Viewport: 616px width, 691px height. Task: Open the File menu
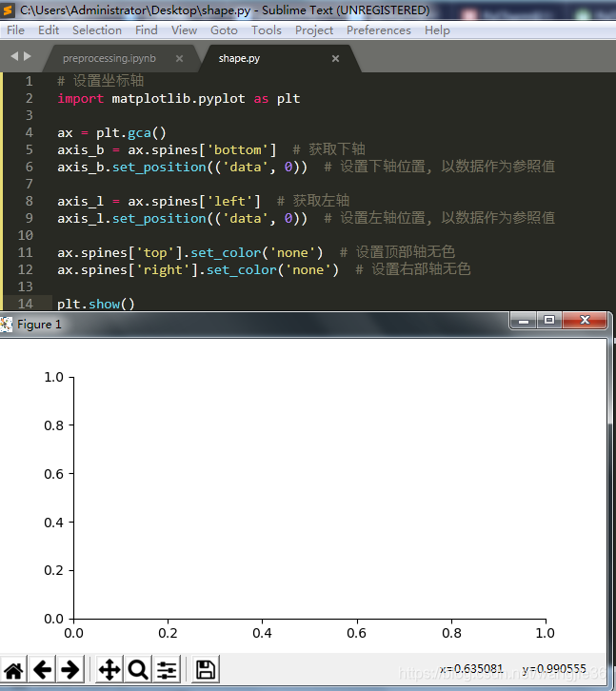[15, 30]
